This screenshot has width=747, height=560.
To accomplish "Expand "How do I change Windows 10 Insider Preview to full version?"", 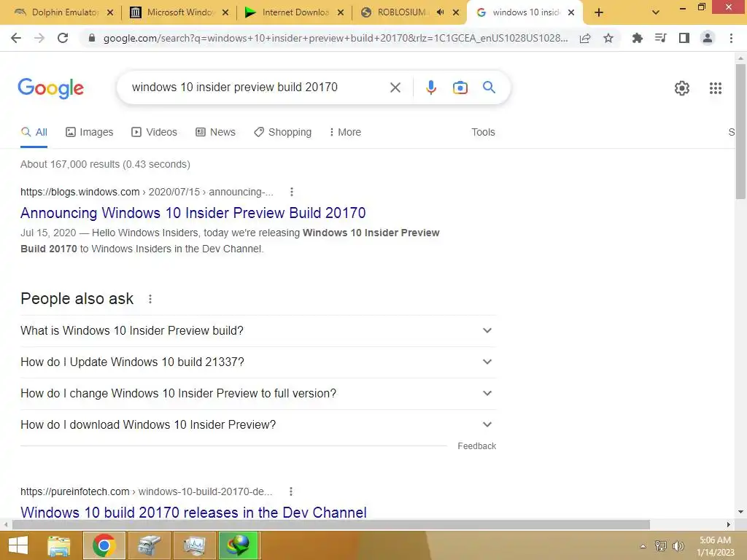I will (258, 393).
